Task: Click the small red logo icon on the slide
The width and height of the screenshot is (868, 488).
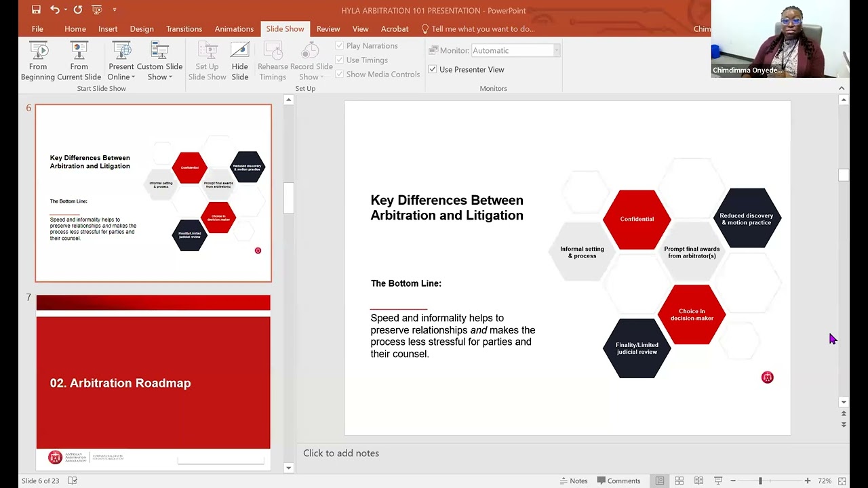Action: (x=767, y=378)
